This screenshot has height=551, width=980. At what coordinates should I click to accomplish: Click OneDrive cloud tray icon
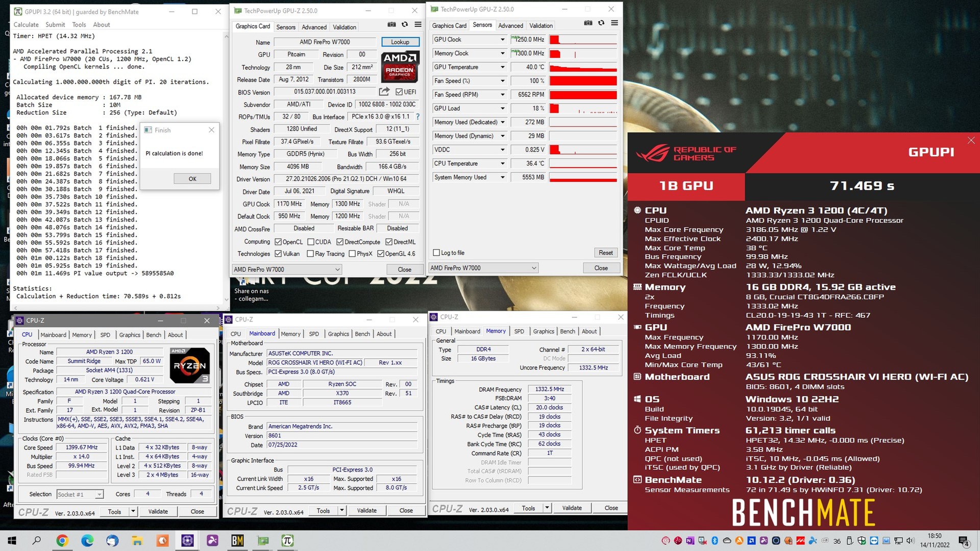727,541
